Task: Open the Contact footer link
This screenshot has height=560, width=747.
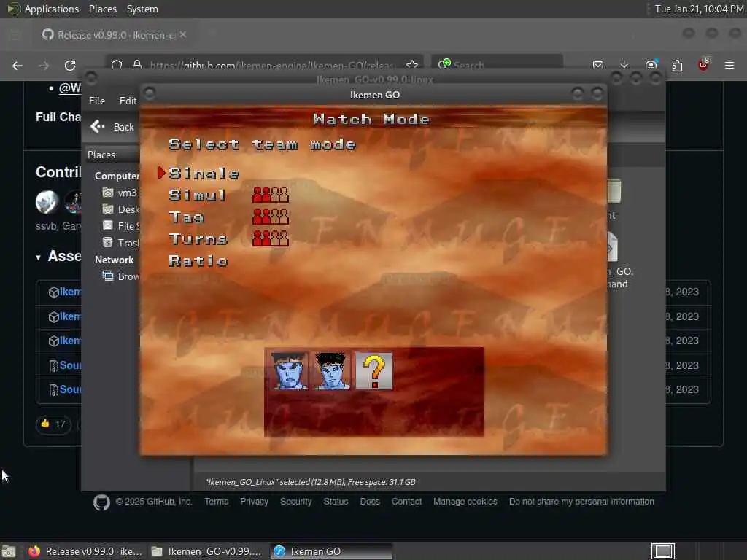Action: (x=406, y=502)
